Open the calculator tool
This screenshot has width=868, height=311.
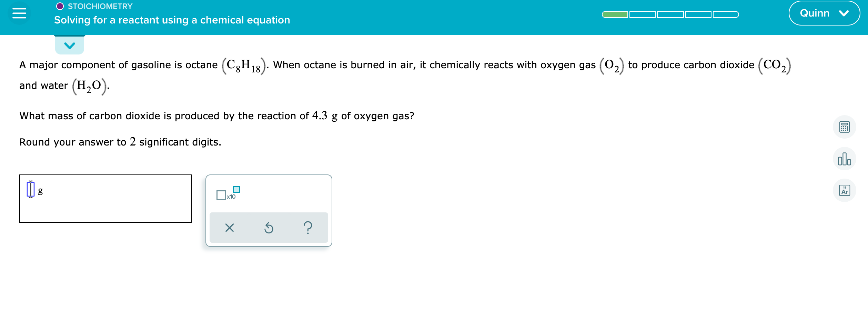coord(845,127)
